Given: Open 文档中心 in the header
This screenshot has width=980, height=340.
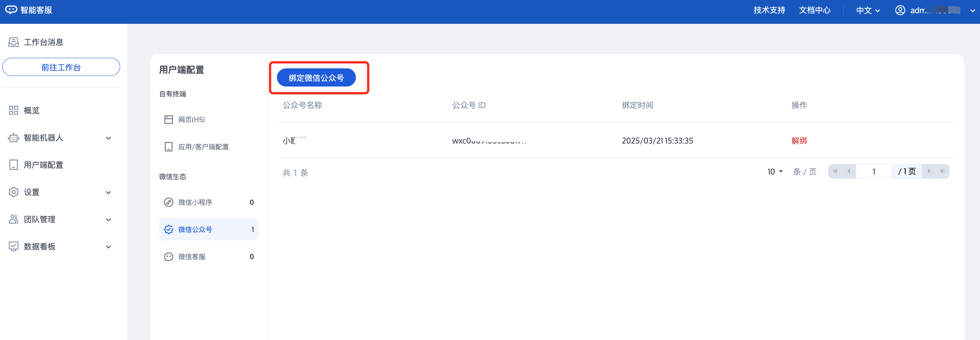Looking at the screenshot, I should [x=815, y=10].
